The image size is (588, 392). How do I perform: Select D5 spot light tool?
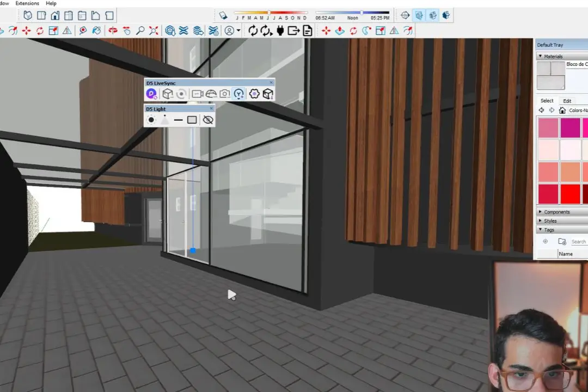point(164,120)
